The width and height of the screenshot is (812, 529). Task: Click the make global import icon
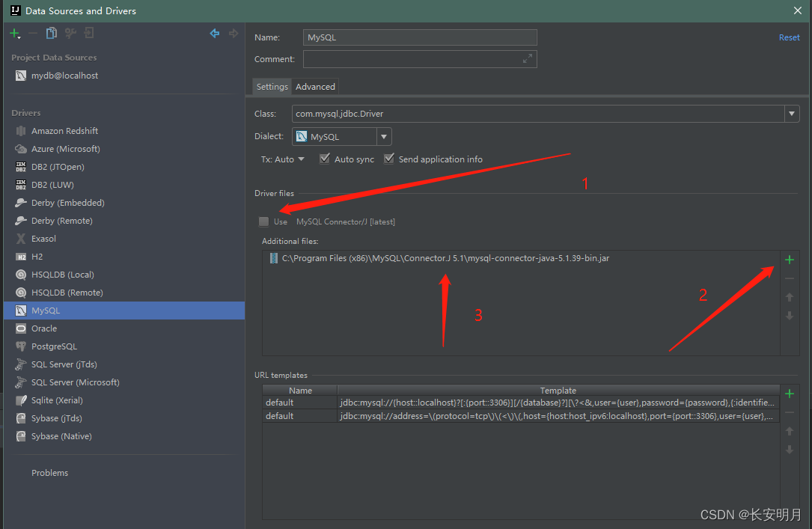[x=89, y=34]
